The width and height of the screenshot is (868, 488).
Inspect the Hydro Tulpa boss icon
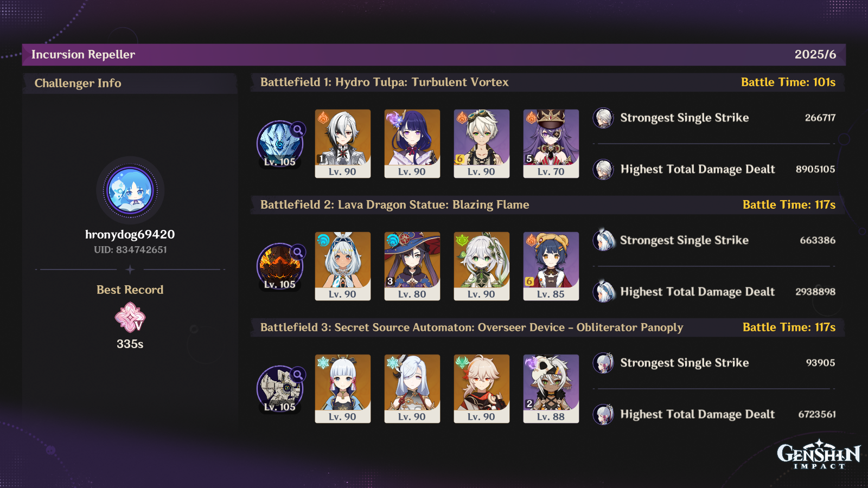[x=280, y=144]
